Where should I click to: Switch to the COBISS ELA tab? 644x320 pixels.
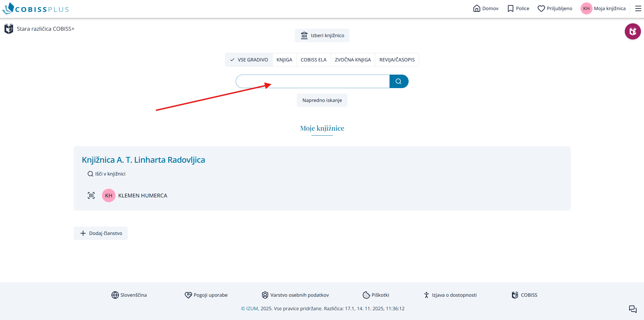click(x=313, y=60)
